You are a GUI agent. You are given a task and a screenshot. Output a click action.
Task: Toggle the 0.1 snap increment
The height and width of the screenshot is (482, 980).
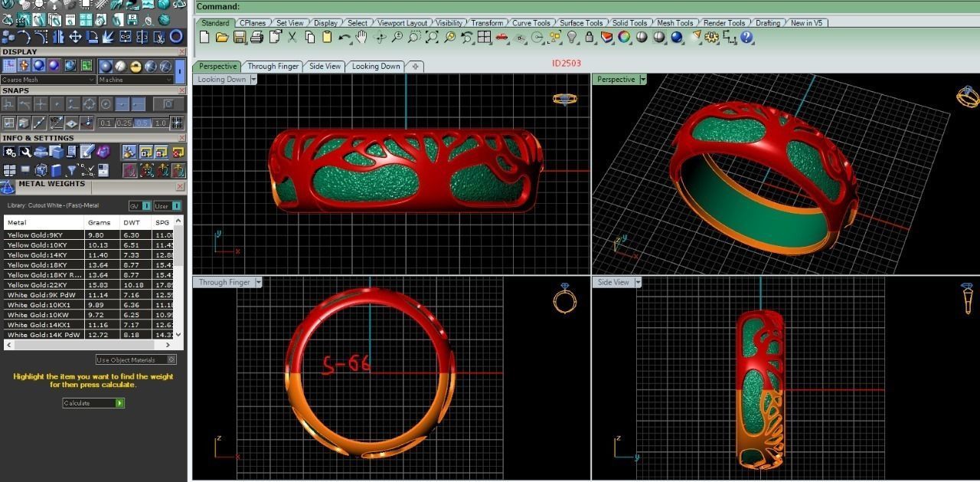point(106,123)
